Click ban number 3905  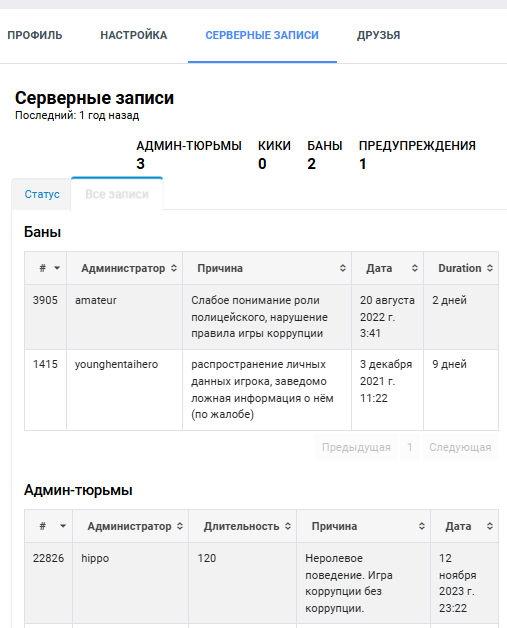(45, 300)
